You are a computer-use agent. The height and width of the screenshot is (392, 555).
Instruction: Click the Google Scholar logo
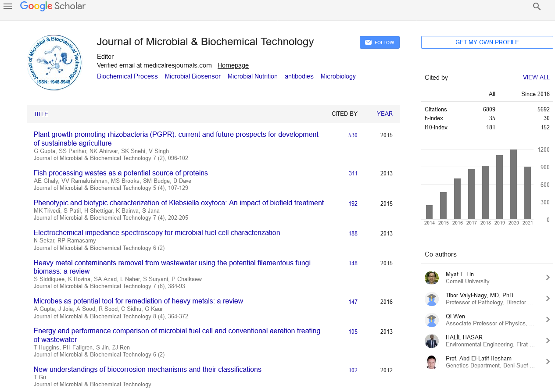[x=53, y=6]
